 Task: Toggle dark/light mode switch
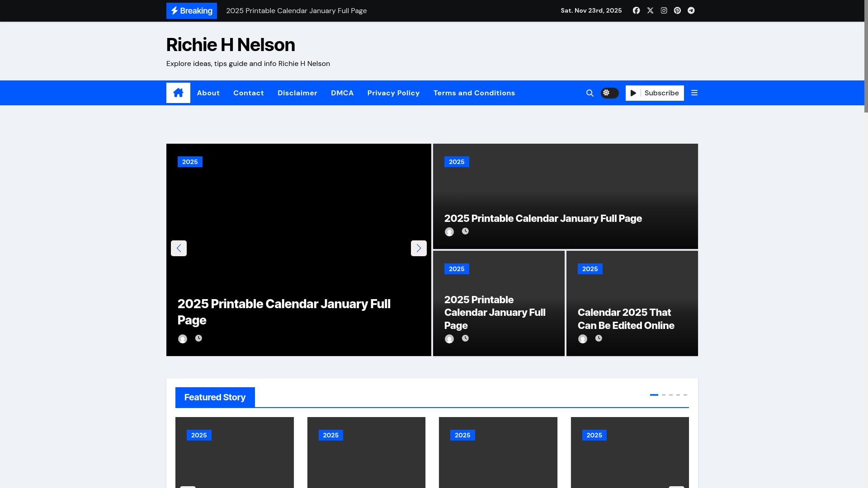pos(609,93)
